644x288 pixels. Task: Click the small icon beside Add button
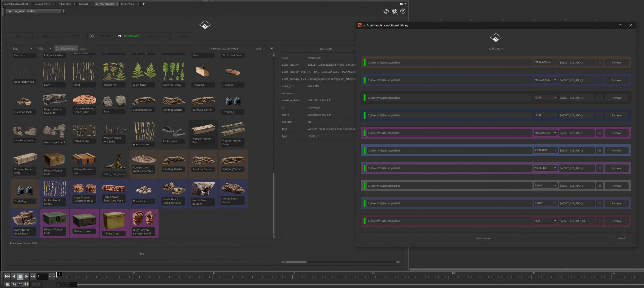pos(272,49)
